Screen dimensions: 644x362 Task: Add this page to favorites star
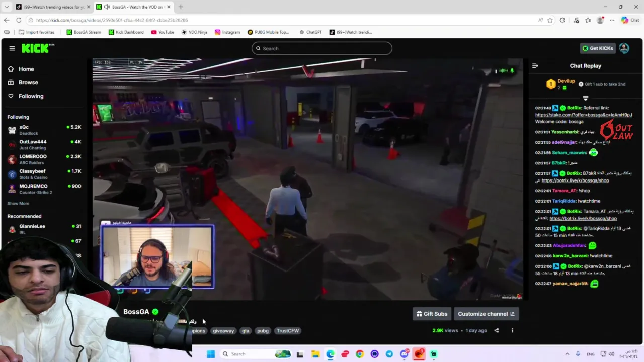click(550, 20)
